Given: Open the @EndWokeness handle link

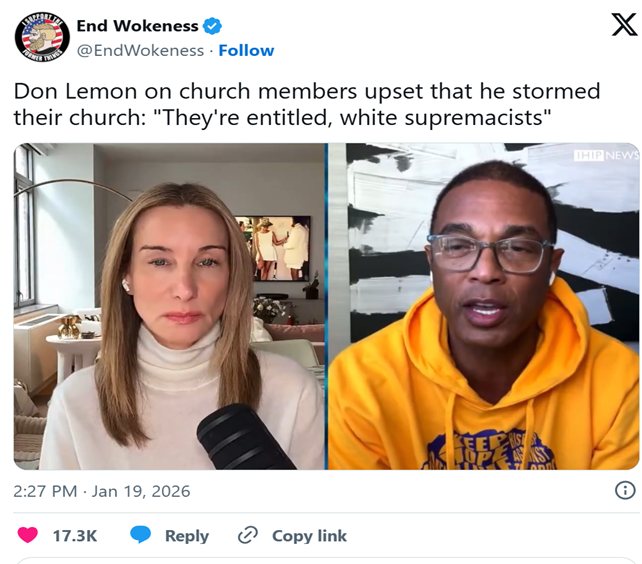Looking at the screenshot, I should [139, 50].
